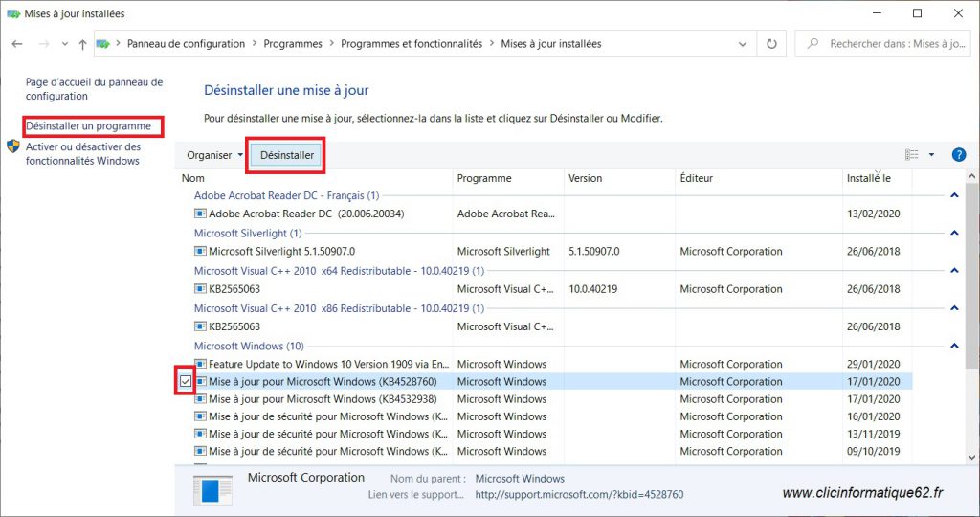Open Activer ou désactiver des fonctionnalités Windows

82,154
